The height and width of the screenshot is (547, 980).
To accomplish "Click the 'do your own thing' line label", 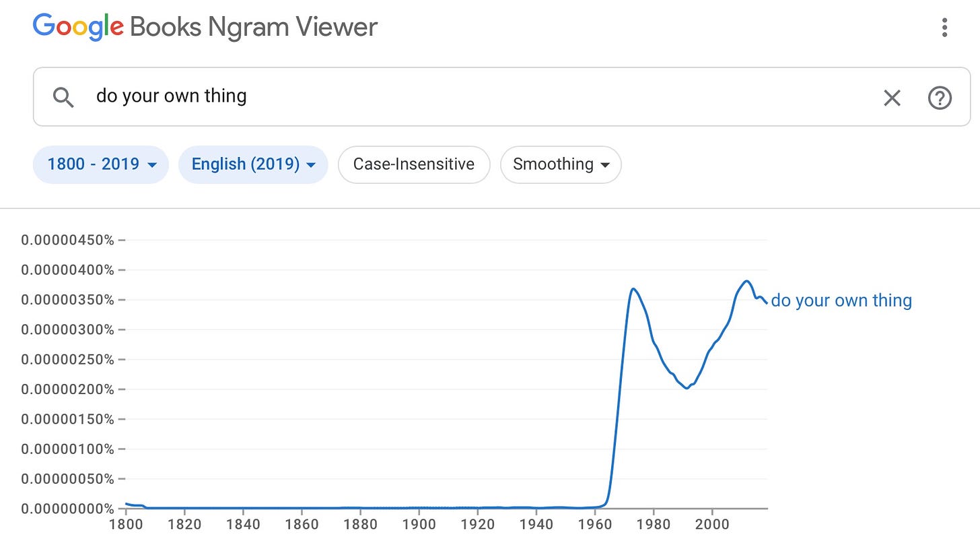I will pos(841,300).
